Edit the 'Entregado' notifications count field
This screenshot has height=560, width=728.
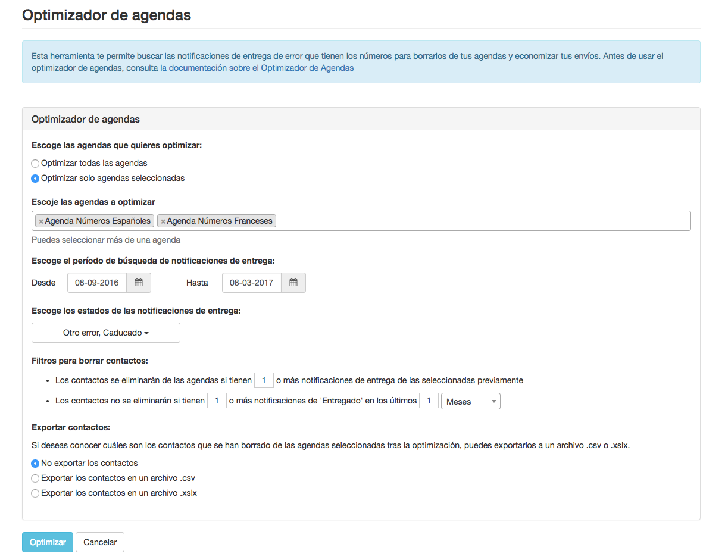217,401
